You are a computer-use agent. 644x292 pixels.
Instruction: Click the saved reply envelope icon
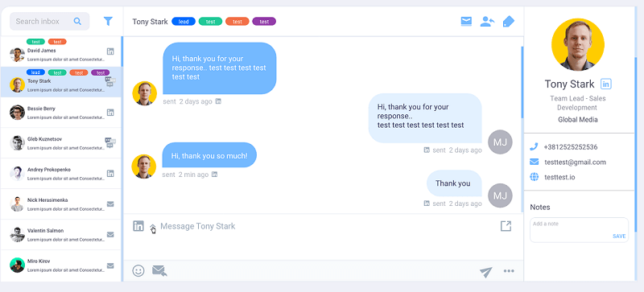[159, 270]
